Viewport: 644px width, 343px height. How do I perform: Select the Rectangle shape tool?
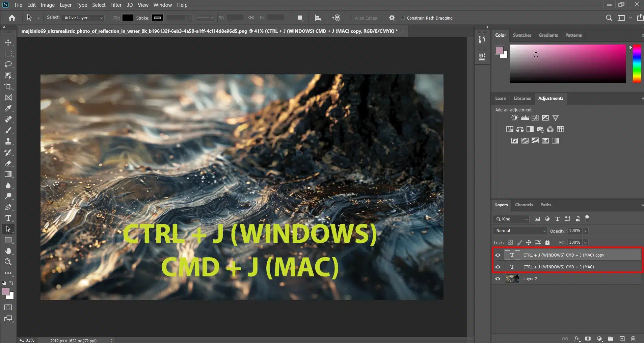tap(8, 240)
